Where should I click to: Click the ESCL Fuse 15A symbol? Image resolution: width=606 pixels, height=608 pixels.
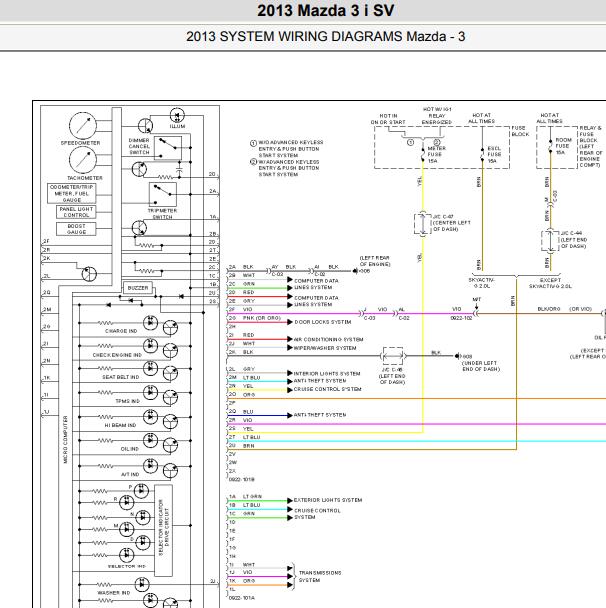click(x=482, y=154)
